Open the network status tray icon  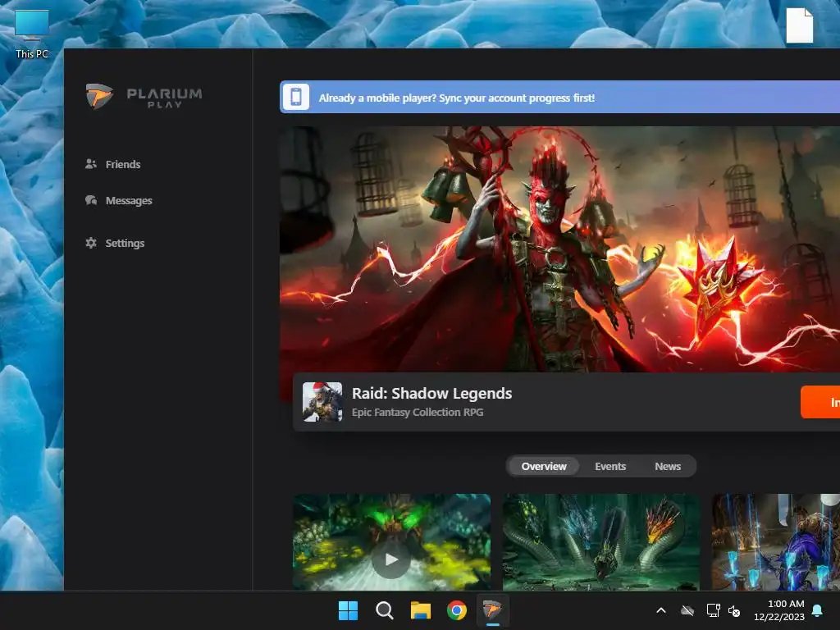coord(713,610)
